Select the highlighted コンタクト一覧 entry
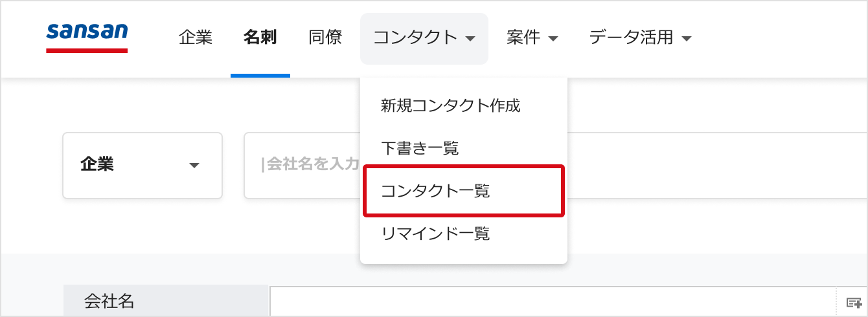The image size is (868, 317). click(464, 191)
